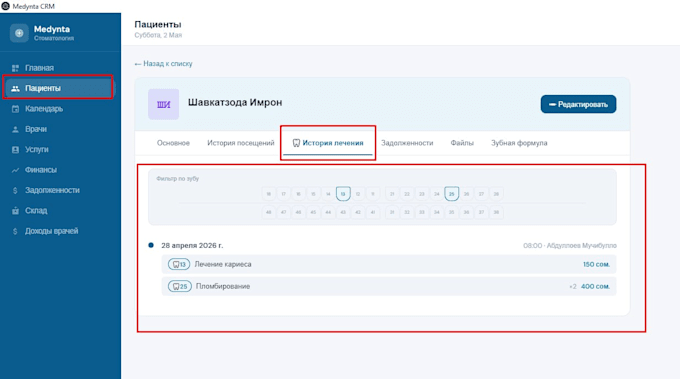The image size is (680, 379).
Task: Click the Услуги icon in sidebar
Action: [15, 150]
